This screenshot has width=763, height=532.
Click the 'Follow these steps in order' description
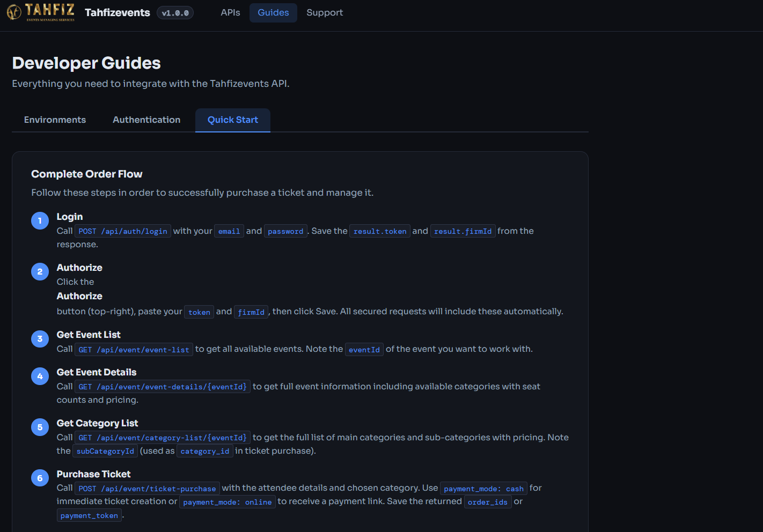coord(202,193)
